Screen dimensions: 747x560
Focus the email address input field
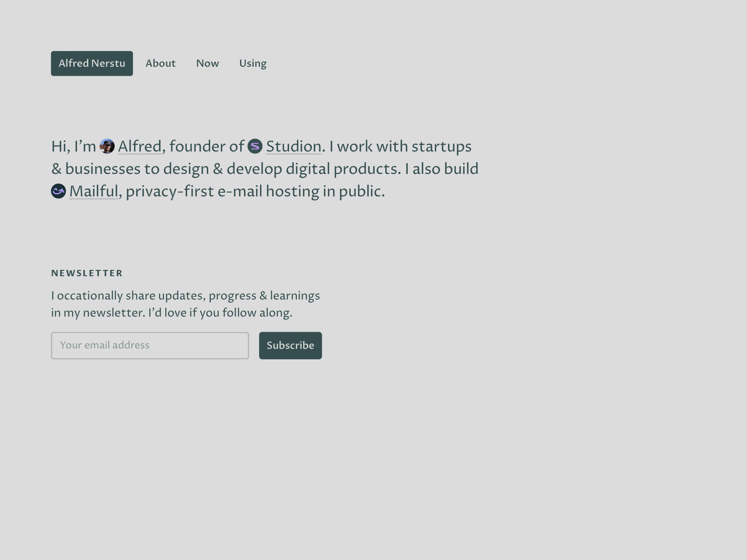pyautogui.click(x=150, y=345)
